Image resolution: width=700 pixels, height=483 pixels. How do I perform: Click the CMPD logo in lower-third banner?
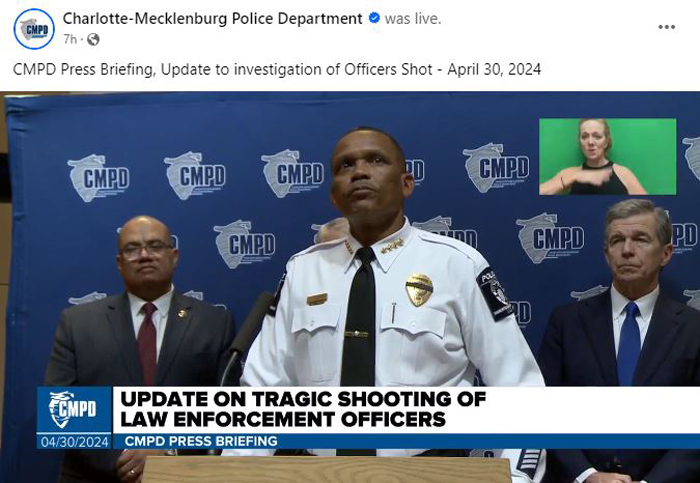coord(73,409)
